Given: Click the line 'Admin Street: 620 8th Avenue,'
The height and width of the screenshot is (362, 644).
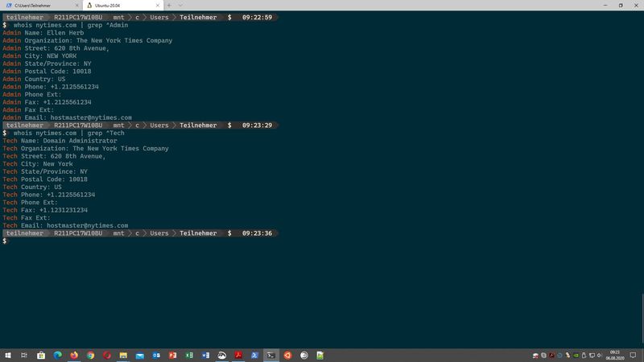Looking at the screenshot, I should pyautogui.click(x=56, y=48).
